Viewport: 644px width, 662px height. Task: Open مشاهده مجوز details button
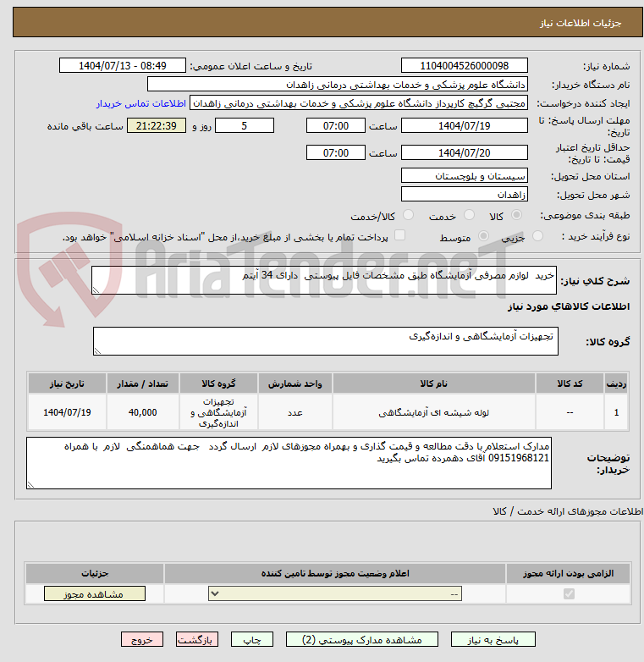95,593
